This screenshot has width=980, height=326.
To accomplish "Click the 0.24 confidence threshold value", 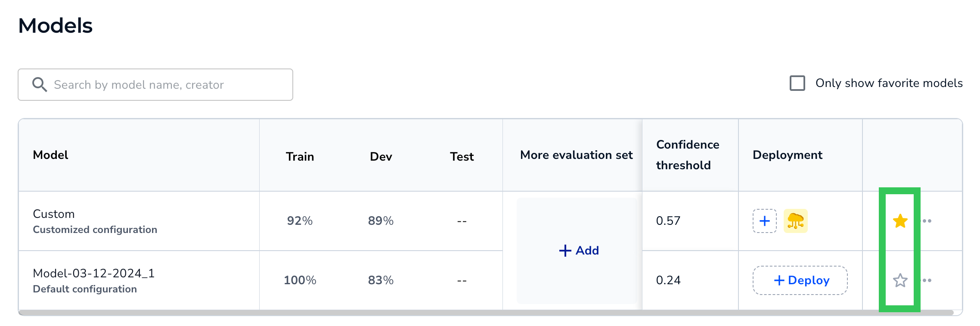I will (x=668, y=280).
